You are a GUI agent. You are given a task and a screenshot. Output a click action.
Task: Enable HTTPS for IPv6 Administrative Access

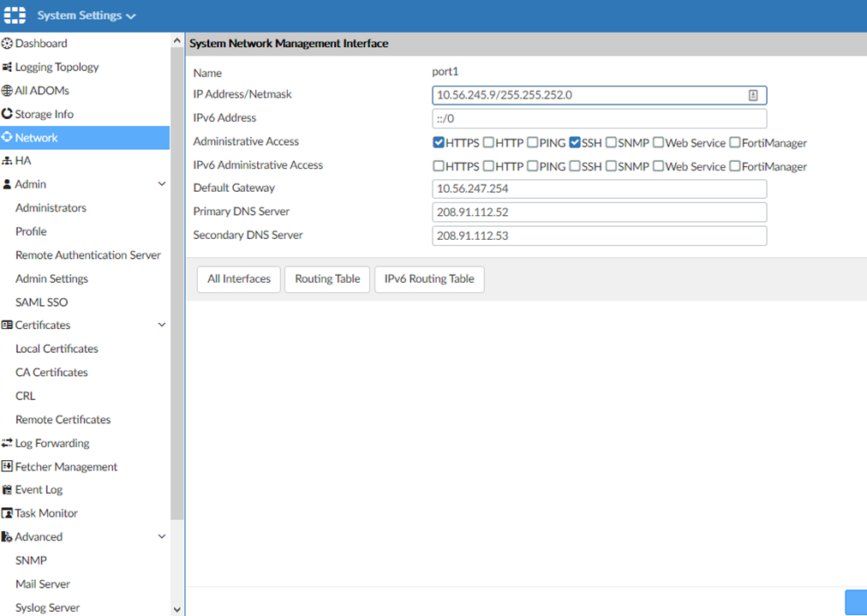click(x=439, y=166)
